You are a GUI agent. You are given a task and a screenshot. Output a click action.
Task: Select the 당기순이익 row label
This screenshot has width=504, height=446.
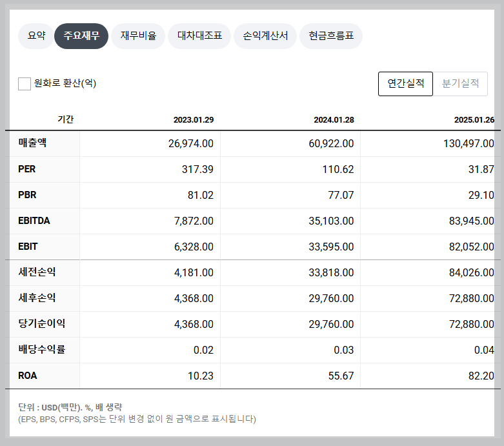(x=42, y=323)
